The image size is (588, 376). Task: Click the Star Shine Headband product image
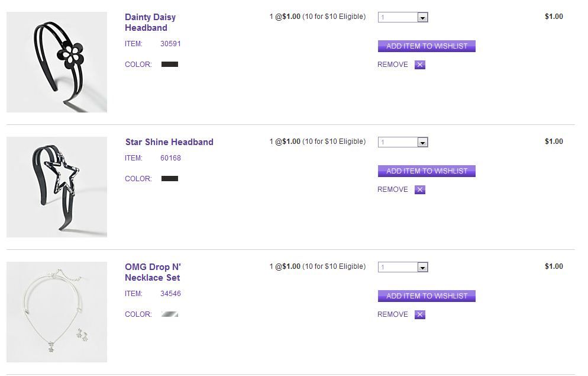point(57,187)
